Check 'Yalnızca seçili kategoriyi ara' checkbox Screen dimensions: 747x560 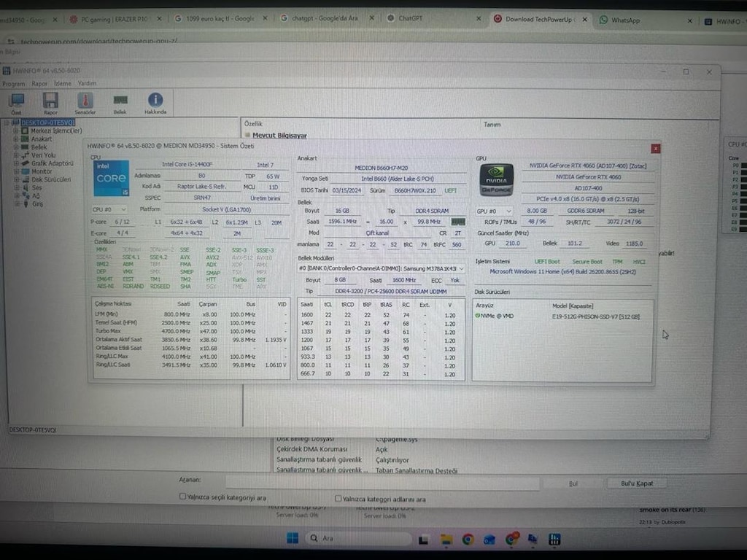coord(182,496)
